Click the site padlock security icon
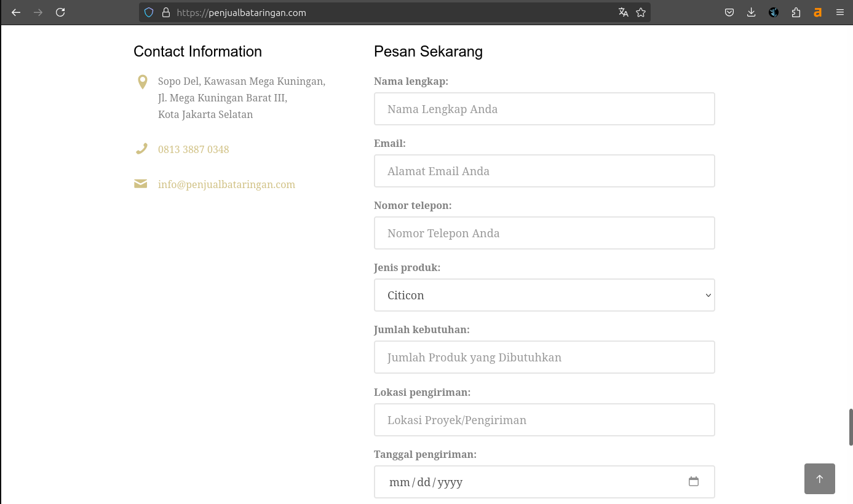 (x=165, y=12)
